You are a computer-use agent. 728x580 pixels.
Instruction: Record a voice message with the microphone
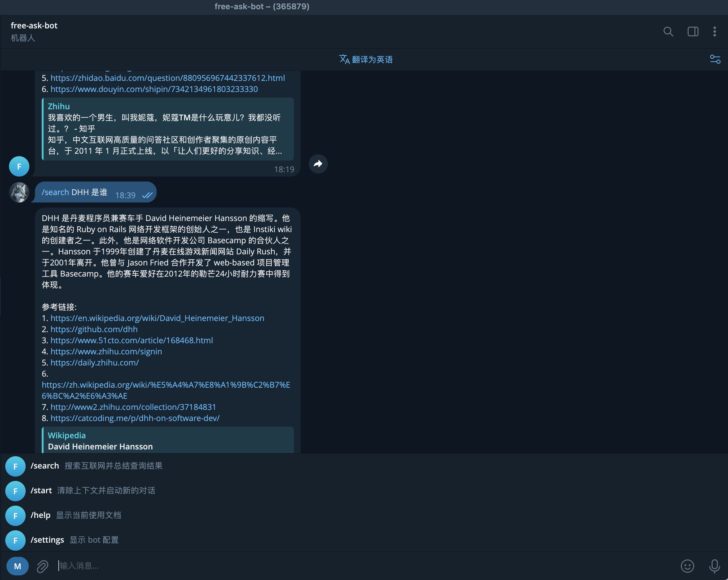pyautogui.click(x=714, y=566)
